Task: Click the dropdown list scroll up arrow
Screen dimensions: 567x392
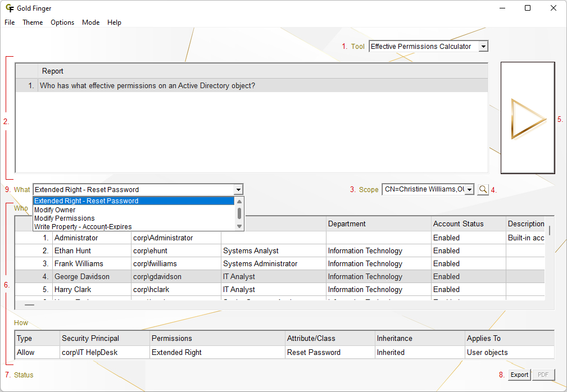Action: point(239,201)
